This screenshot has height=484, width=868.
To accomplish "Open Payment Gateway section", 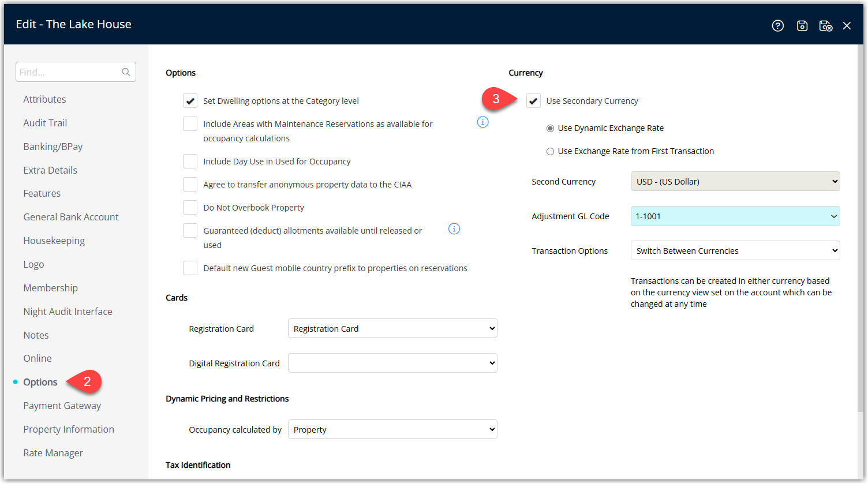I will tap(62, 406).
